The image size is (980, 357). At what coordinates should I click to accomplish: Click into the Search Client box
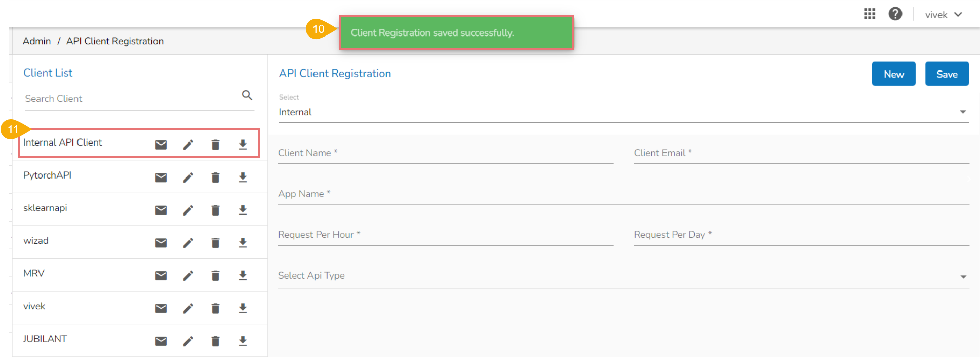132,99
